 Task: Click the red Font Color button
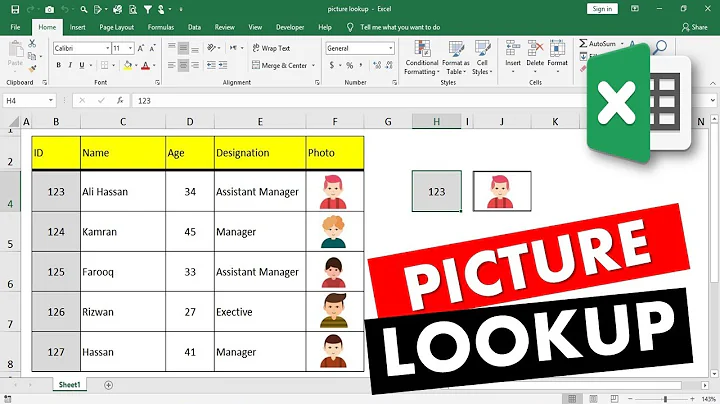click(145, 65)
